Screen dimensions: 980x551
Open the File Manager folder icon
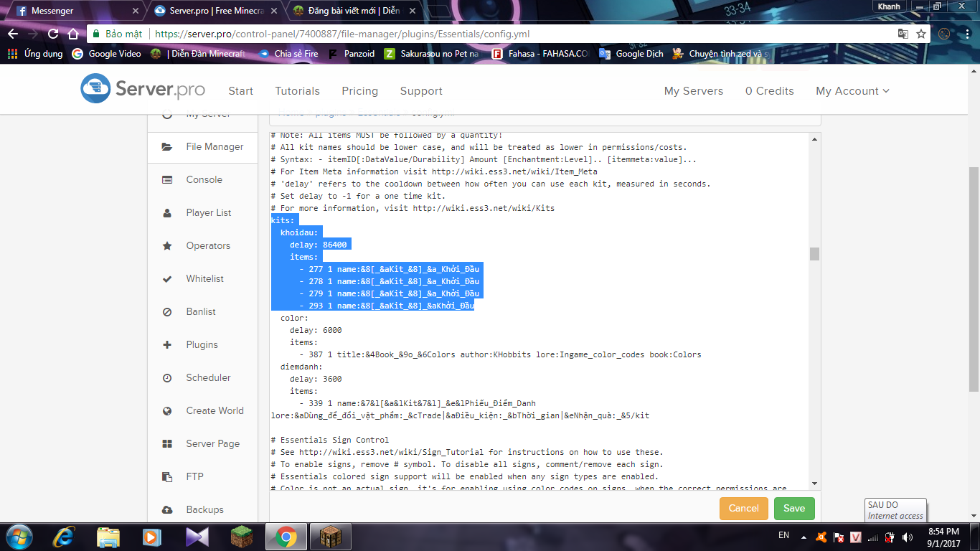click(x=167, y=147)
